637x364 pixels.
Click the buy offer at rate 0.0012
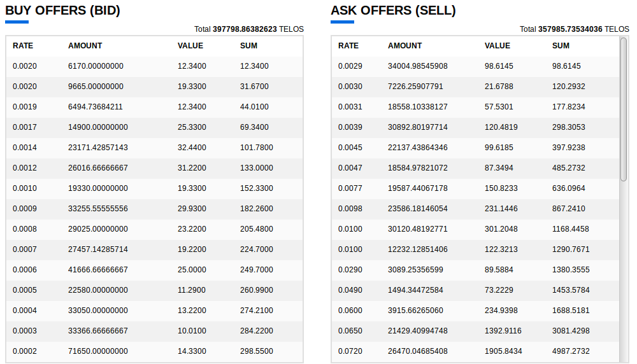(154, 169)
